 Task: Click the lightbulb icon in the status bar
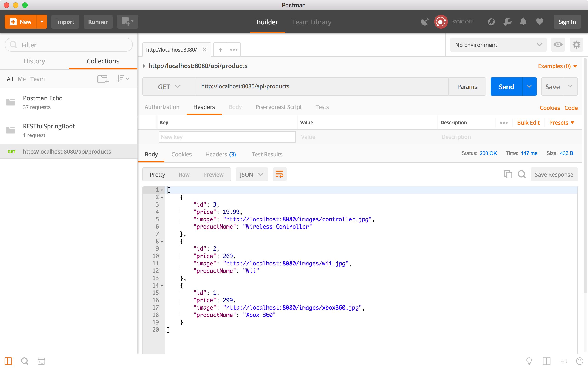coord(529,361)
